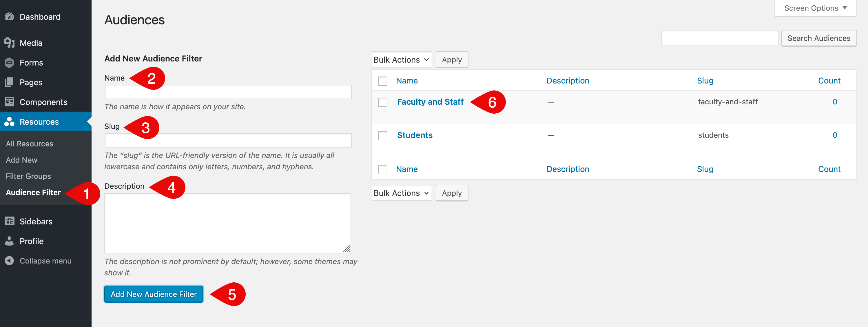Check the Students row checkbox
The height and width of the screenshot is (327, 868).
click(382, 135)
